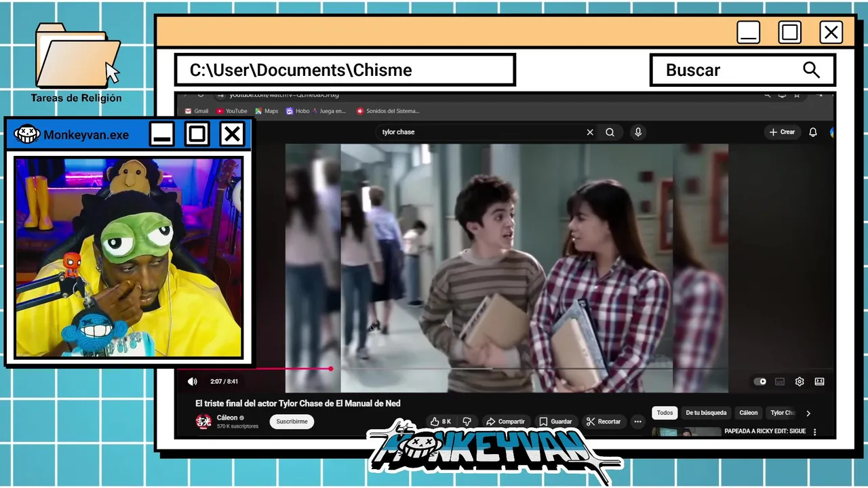The height and width of the screenshot is (488, 868).
Task: Open the Crear menu on YouTube
Action: 782,132
